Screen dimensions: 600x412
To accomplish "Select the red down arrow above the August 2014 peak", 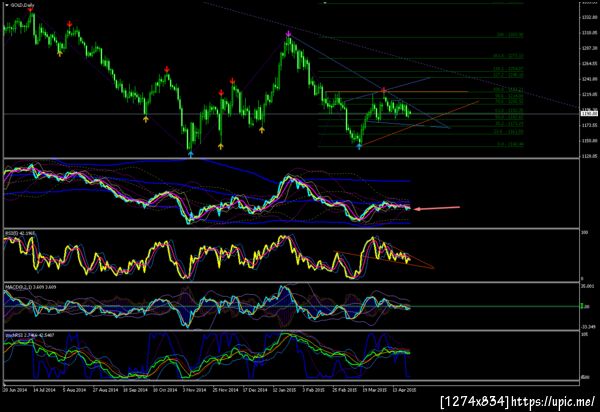I will 69,24.
